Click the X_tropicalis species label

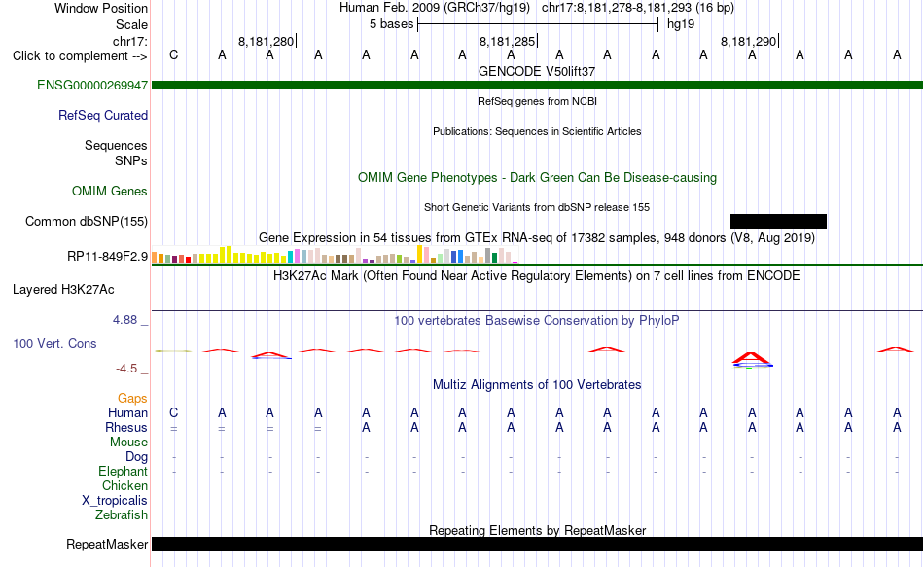115,501
